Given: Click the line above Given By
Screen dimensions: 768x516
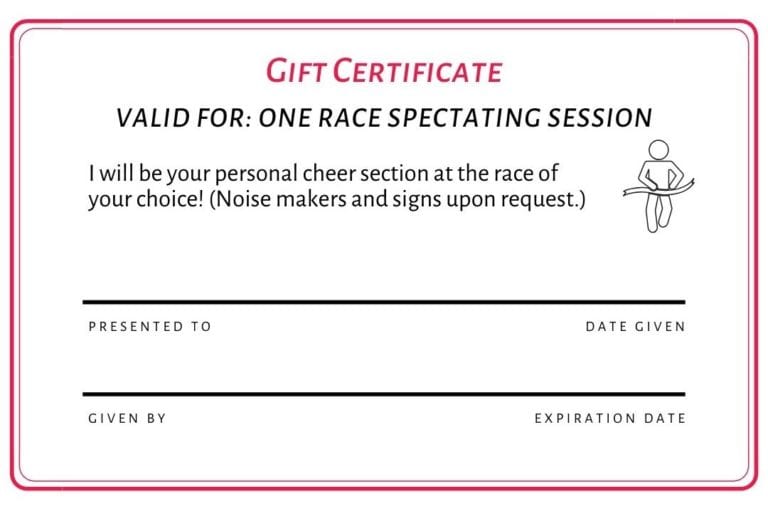Looking at the screenshot, I should click(x=384, y=394).
